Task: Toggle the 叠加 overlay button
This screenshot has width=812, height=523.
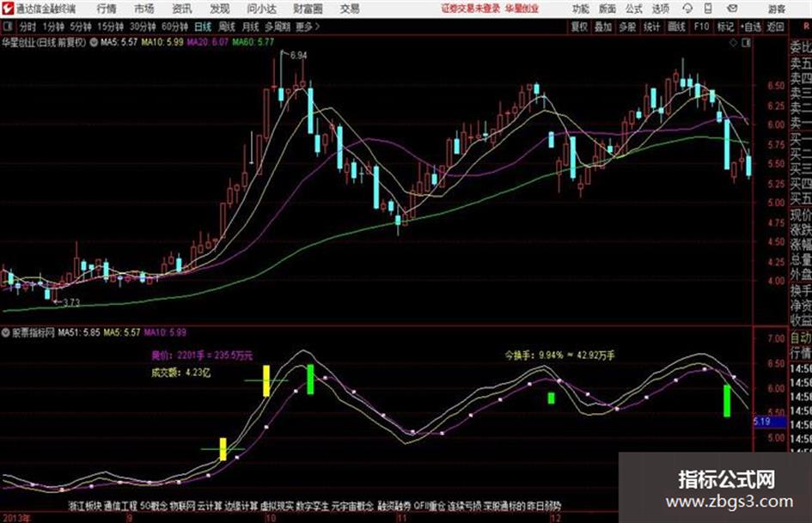Action: tap(603, 27)
